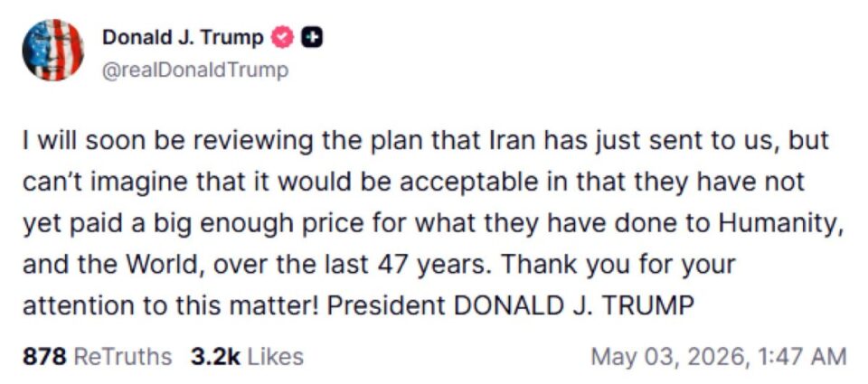Viewport: 868px width, 384px height.
Task: Visit the @realDonaldTrump handle link
Action: [195, 70]
